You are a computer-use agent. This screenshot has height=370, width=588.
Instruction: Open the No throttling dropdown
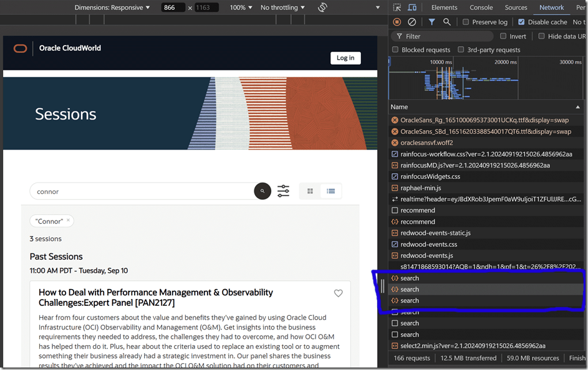point(282,7)
